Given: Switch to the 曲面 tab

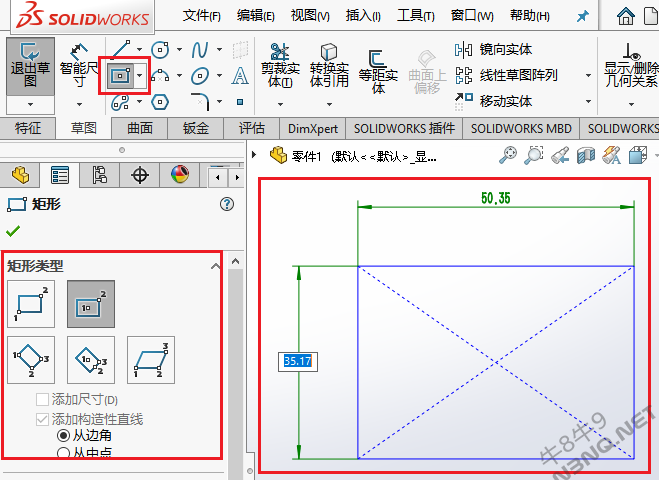Looking at the screenshot, I should [x=140, y=128].
